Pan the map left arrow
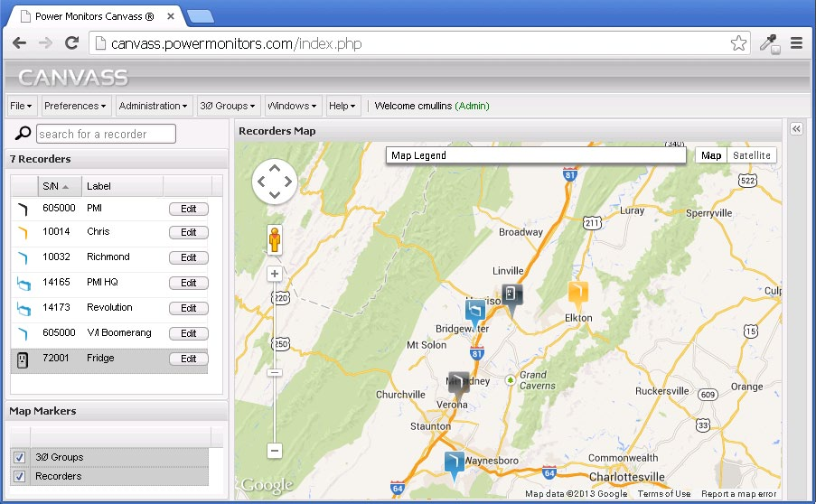The image size is (816, 504). pyautogui.click(x=262, y=182)
